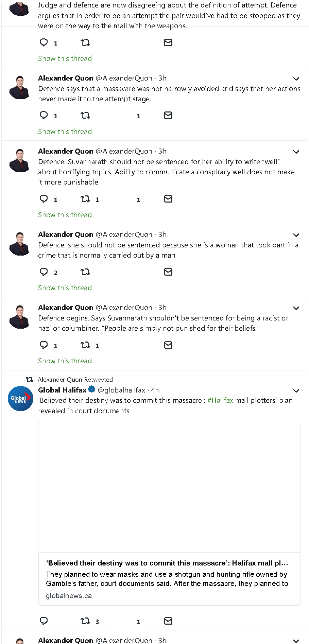Viewport: 309px width, 644px height.
Task: Reply to the Global Halifax tweet
Action: (44, 621)
